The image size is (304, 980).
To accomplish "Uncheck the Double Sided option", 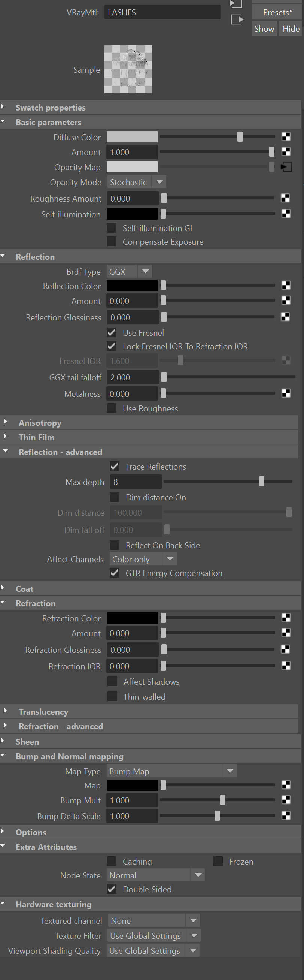I will pos(112,889).
